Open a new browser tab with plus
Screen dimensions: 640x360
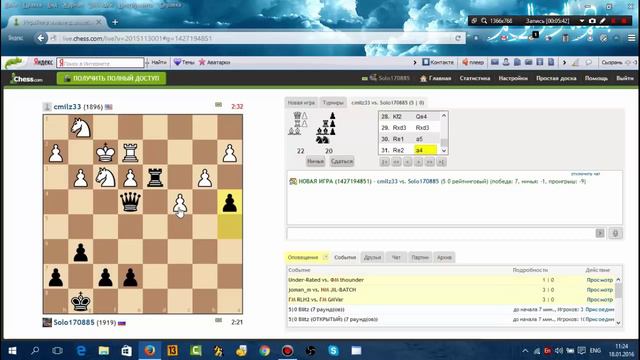115,22
